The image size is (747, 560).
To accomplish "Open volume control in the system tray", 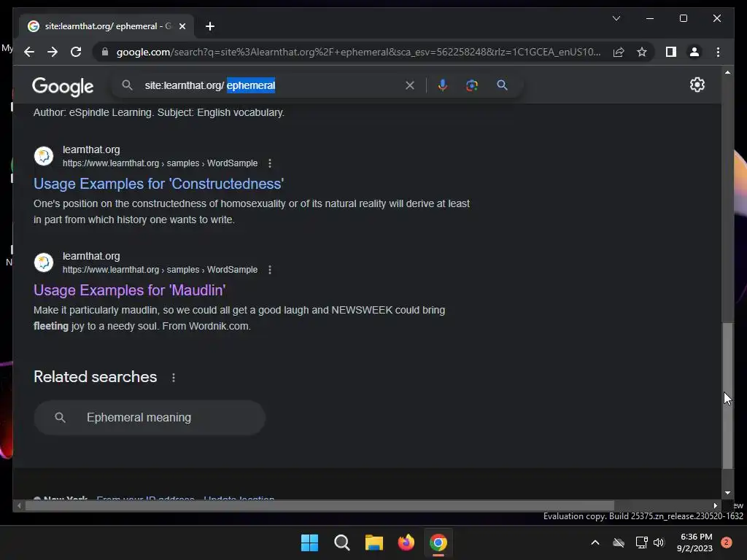I will [659, 542].
